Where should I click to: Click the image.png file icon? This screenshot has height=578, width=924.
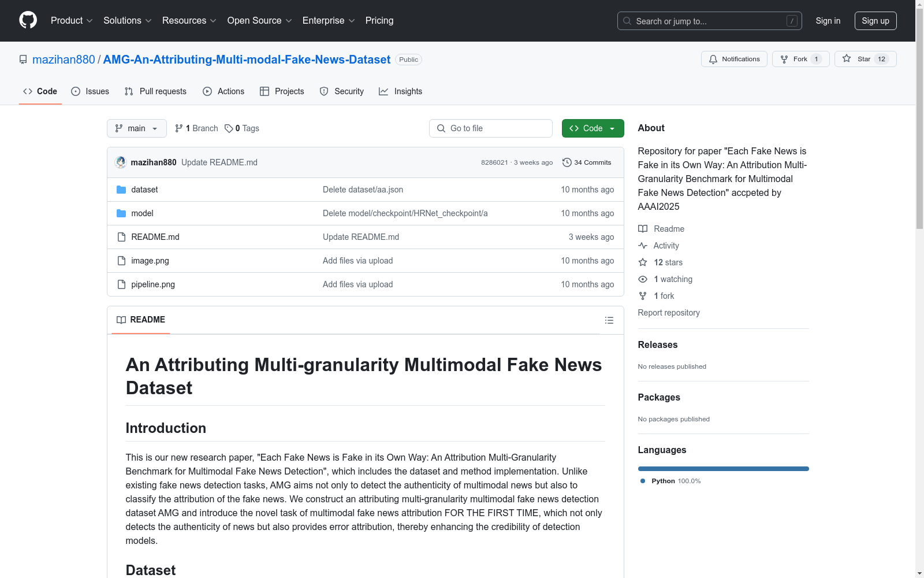pos(121,261)
